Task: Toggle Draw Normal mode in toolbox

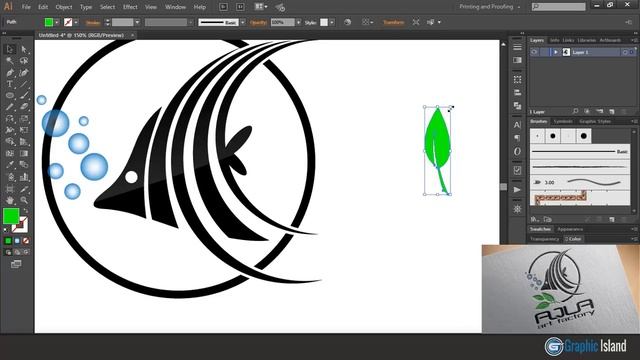Action: point(8,252)
